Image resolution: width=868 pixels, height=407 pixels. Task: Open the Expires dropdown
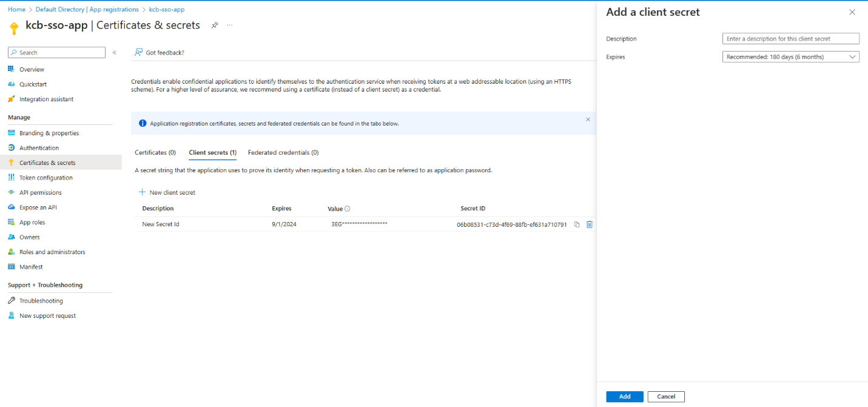[791, 57]
